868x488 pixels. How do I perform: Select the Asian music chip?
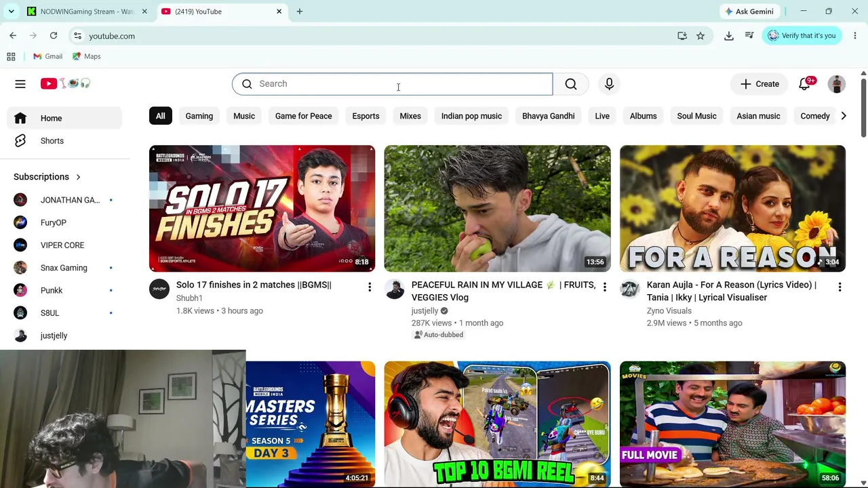(759, 116)
